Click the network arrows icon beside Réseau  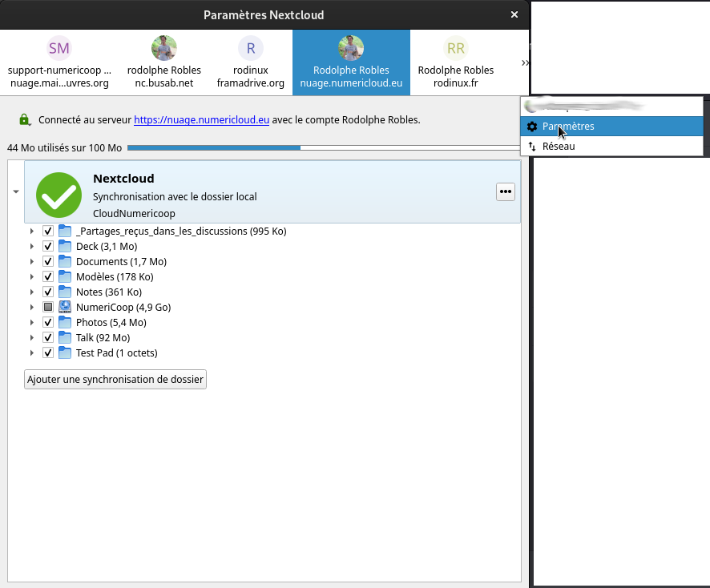532,147
